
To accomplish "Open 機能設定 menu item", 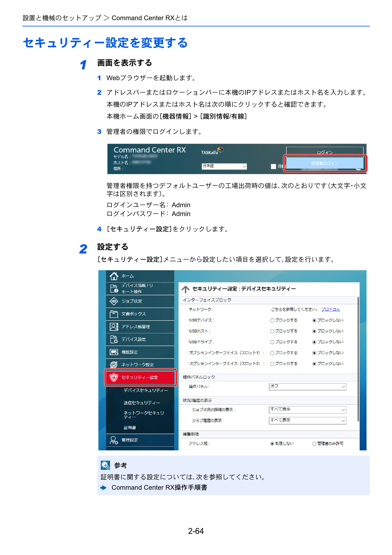I will [140, 352].
